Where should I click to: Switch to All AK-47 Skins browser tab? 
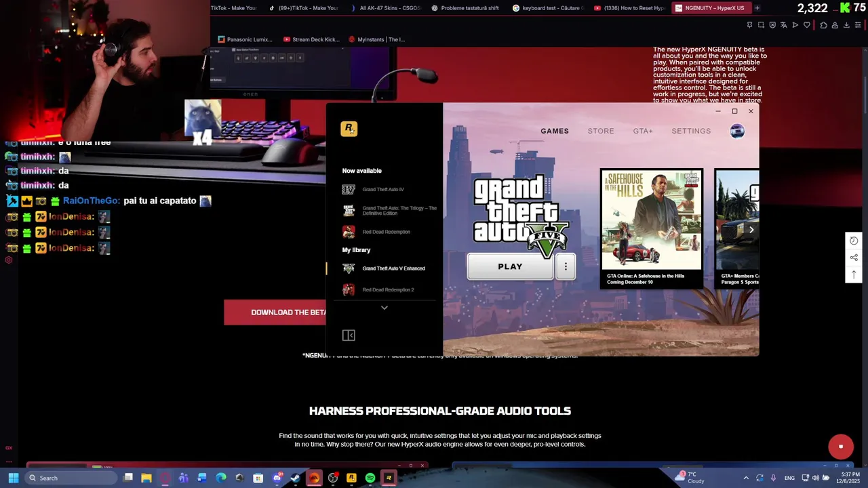[x=386, y=8]
